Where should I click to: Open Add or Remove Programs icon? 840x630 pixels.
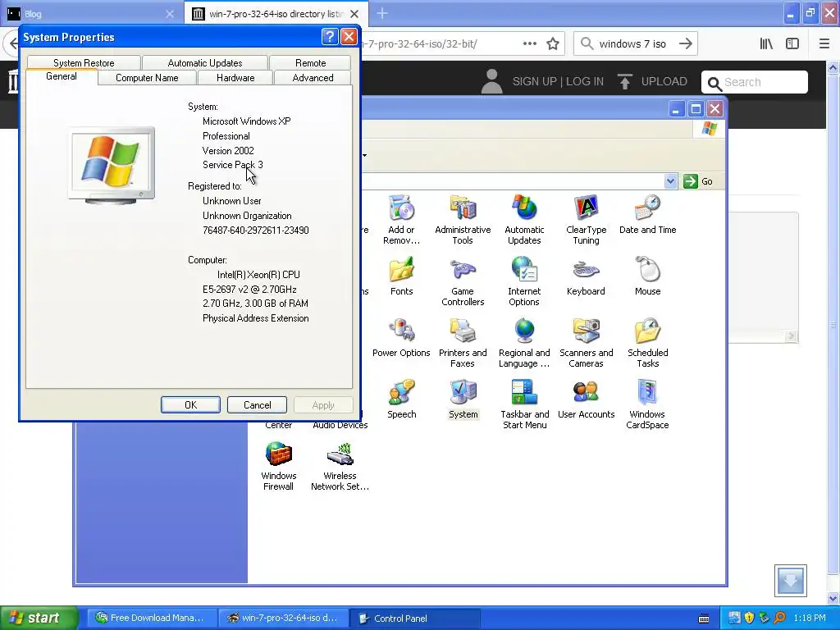click(x=401, y=220)
